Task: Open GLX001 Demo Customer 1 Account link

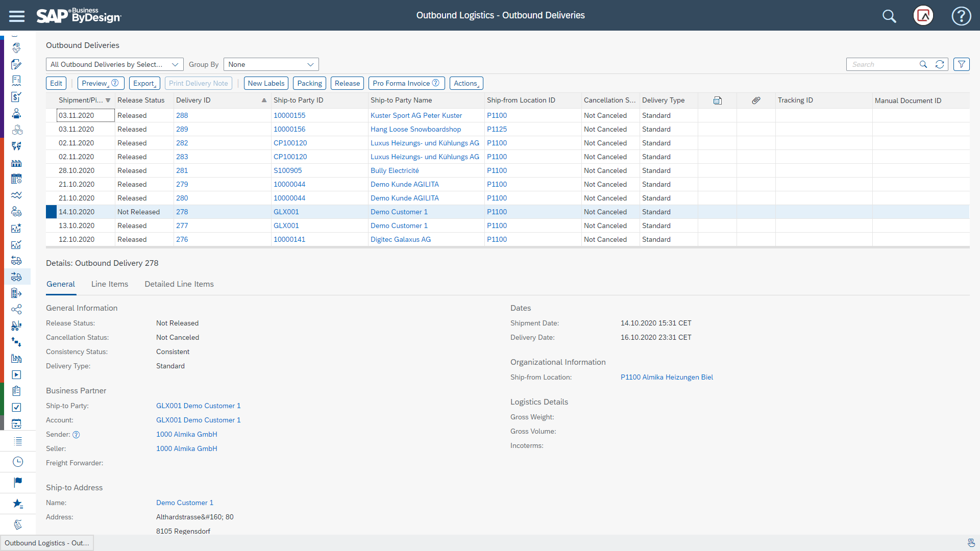Action: [x=198, y=420]
